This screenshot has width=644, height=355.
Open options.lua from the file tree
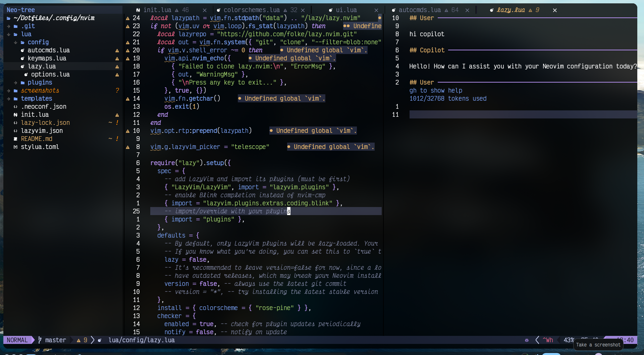coord(50,74)
